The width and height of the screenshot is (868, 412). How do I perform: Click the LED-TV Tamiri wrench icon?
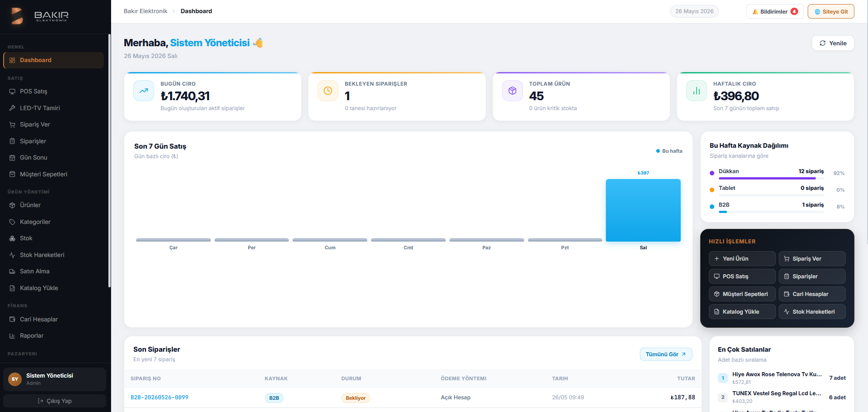[x=12, y=108]
